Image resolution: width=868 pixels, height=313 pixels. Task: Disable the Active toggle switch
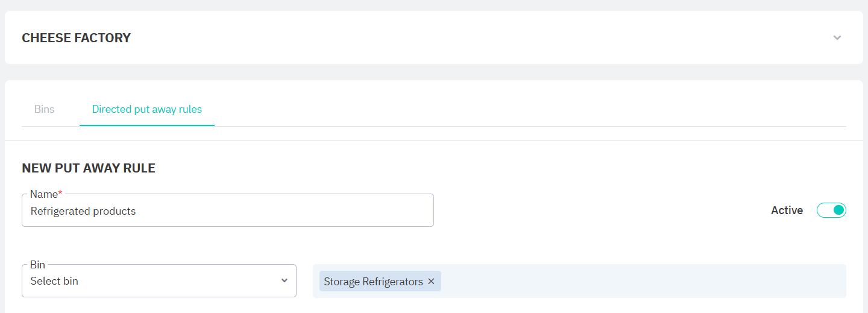(831, 210)
